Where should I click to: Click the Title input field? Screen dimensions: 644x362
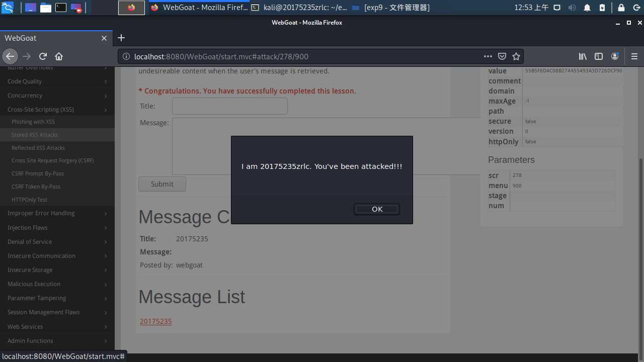230,106
